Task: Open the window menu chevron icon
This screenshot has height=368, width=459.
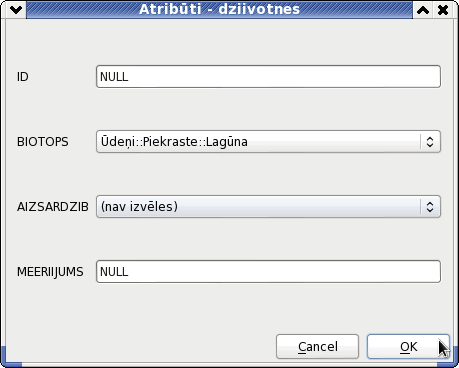Action: point(16,10)
